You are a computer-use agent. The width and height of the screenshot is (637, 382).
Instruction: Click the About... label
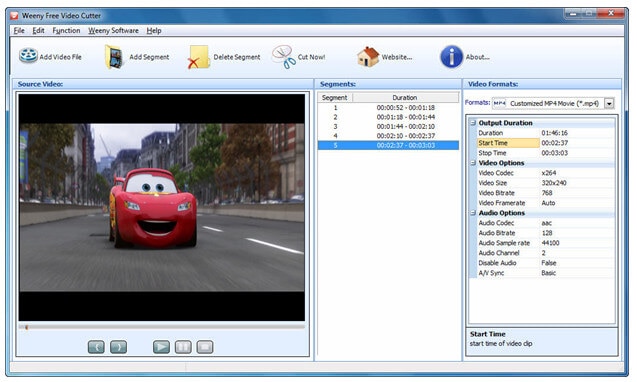pyautogui.click(x=477, y=57)
